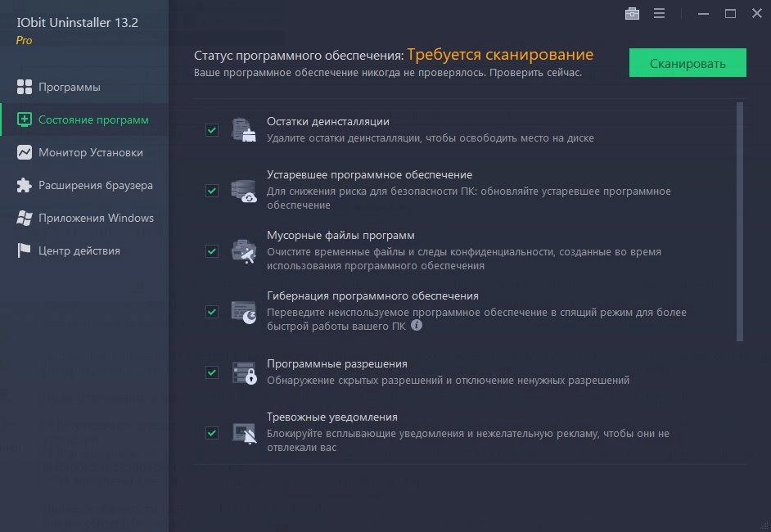
Task: Click Устаревшее программное обеспечение heading
Action: 369,174
